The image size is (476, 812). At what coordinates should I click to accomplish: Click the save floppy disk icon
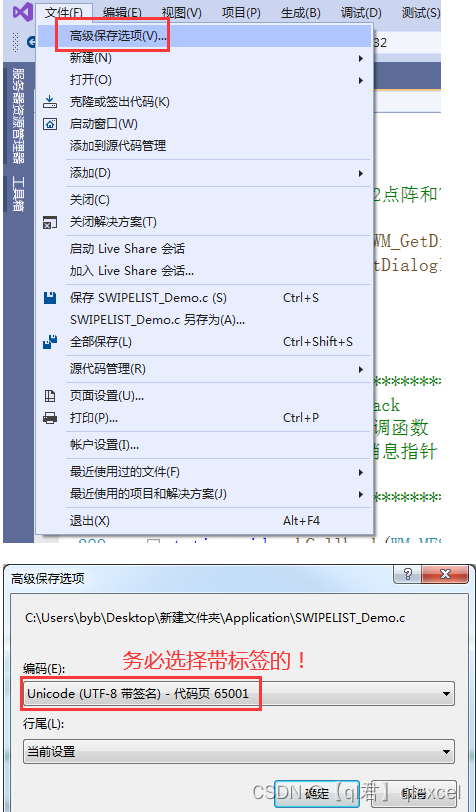coord(50,298)
